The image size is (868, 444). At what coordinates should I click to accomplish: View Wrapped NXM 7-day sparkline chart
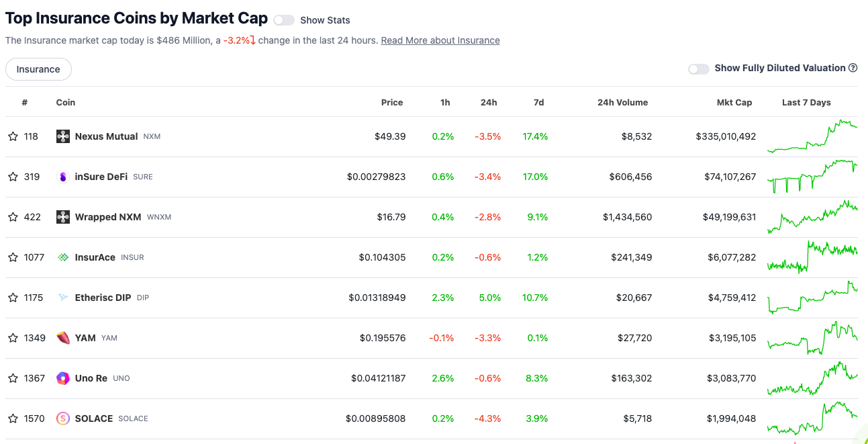[812, 217]
